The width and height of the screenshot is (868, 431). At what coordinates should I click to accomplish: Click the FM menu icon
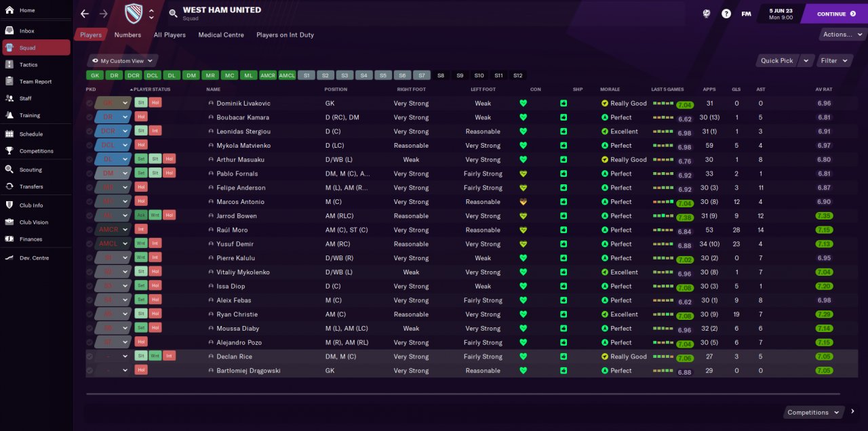[746, 14]
